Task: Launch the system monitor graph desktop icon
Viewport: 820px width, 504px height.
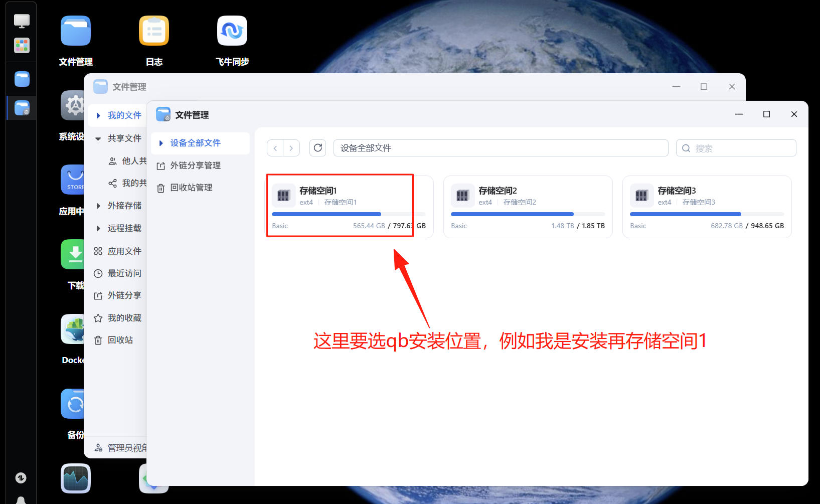Action: pyautogui.click(x=76, y=478)
